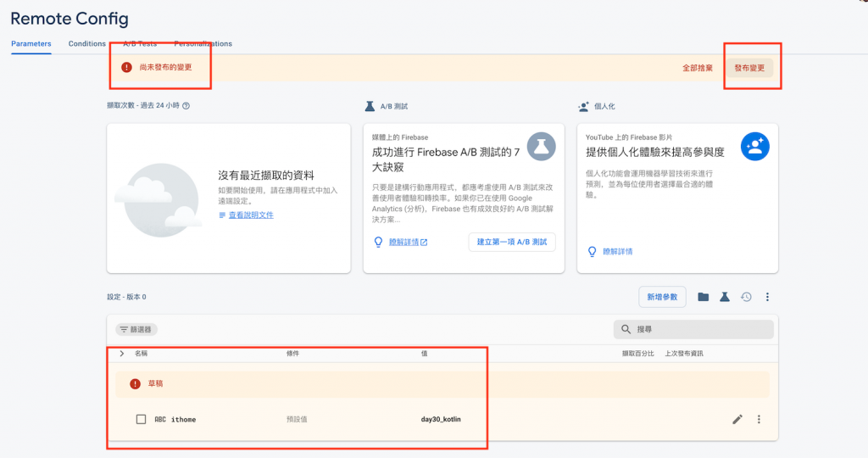Click the magnifier search icon
Image resolution: width=868 pixels, height=458 pixels.
pyautogui.click(x=626, y=330)
